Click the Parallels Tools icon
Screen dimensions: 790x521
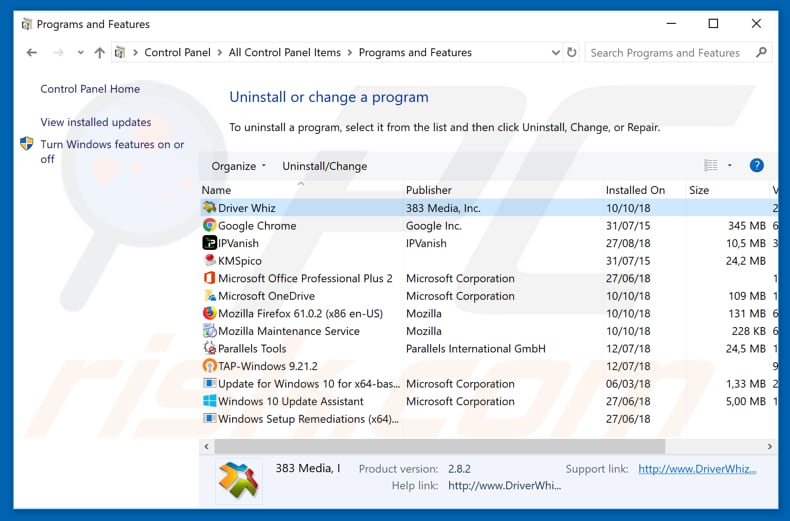(209, 348)
